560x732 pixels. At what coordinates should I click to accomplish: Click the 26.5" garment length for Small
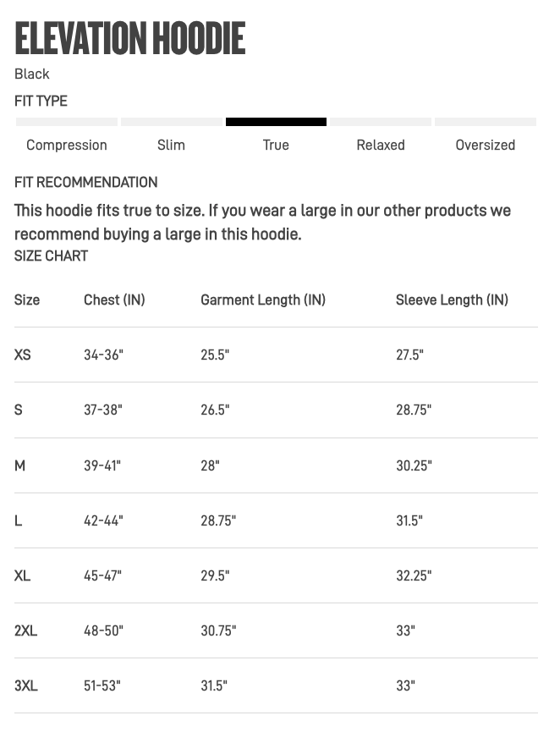tap(215, 410)
